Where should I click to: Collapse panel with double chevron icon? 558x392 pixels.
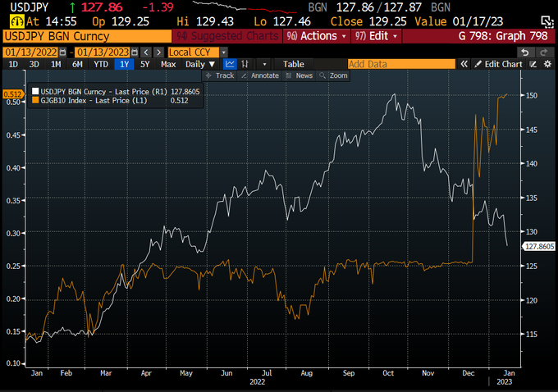pos(464,64)
